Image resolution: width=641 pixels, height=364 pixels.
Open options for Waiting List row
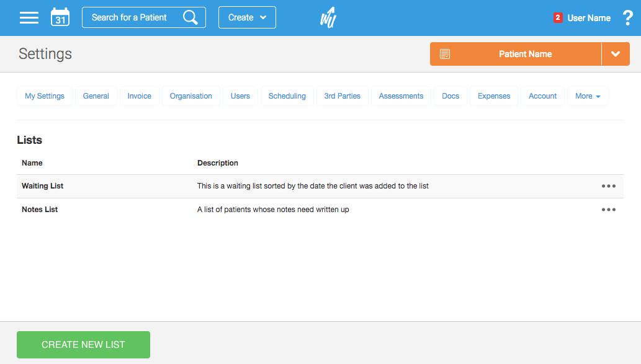tap(608, 186)
